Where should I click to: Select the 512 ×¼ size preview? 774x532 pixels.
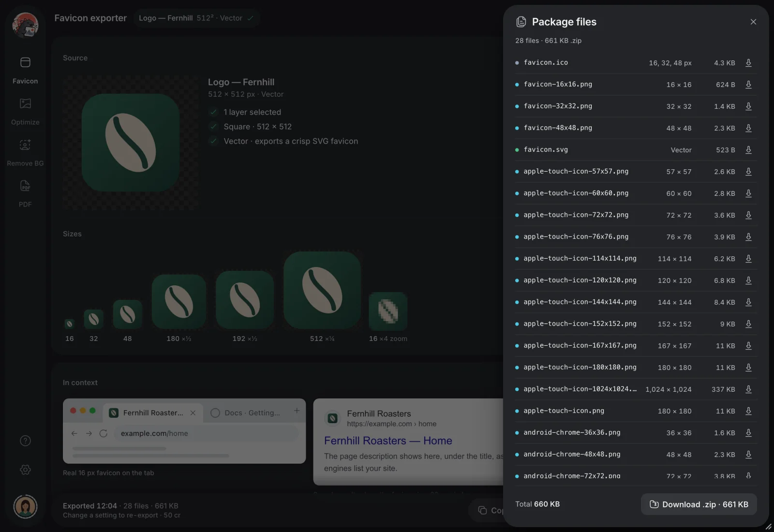click(322, 290)
